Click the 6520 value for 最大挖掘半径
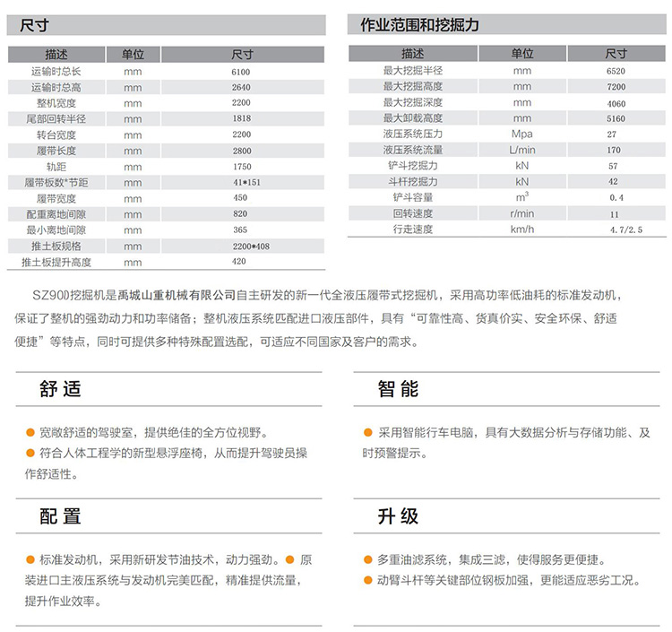Screen dimensions: 672x632 point(616,71)
